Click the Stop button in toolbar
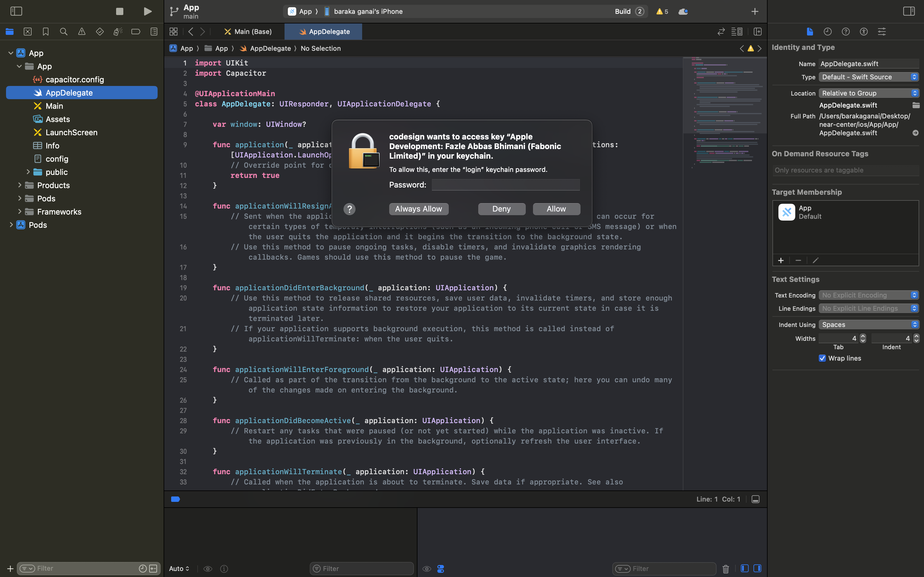Viewport: 924px width, 577px height. coord(119,11)
